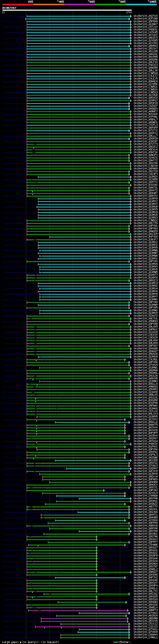Open hit UniRef100_Q5FB99

pos(146,22)
